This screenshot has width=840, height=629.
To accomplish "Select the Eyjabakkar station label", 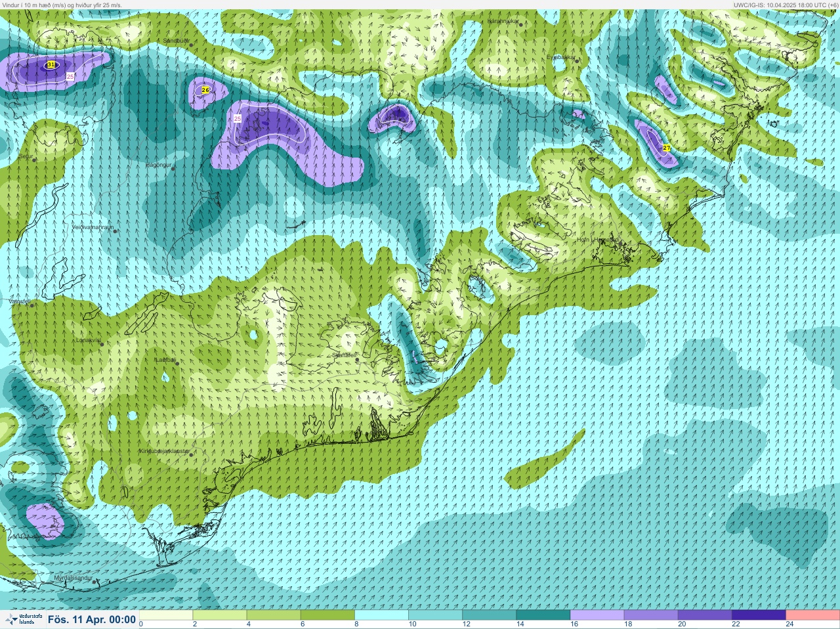I will click(x=561, y=58).
